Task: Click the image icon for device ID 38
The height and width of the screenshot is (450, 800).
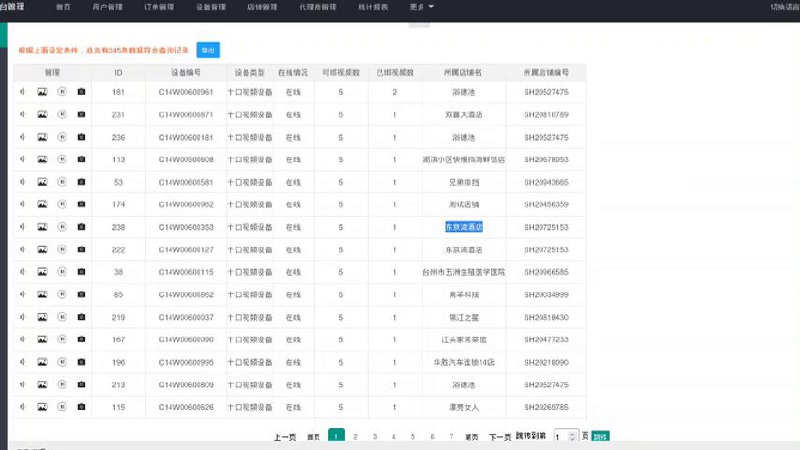Action: (42, 272)
